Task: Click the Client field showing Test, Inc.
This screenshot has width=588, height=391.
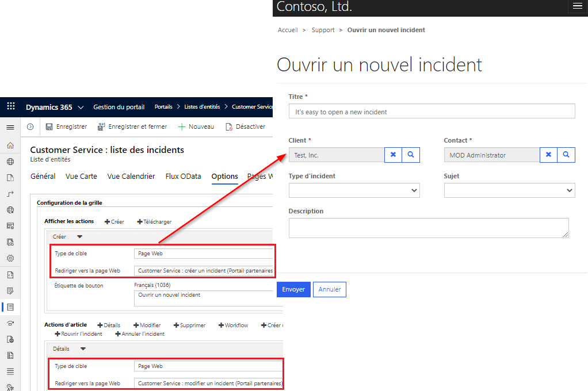Action: [337, 155]
